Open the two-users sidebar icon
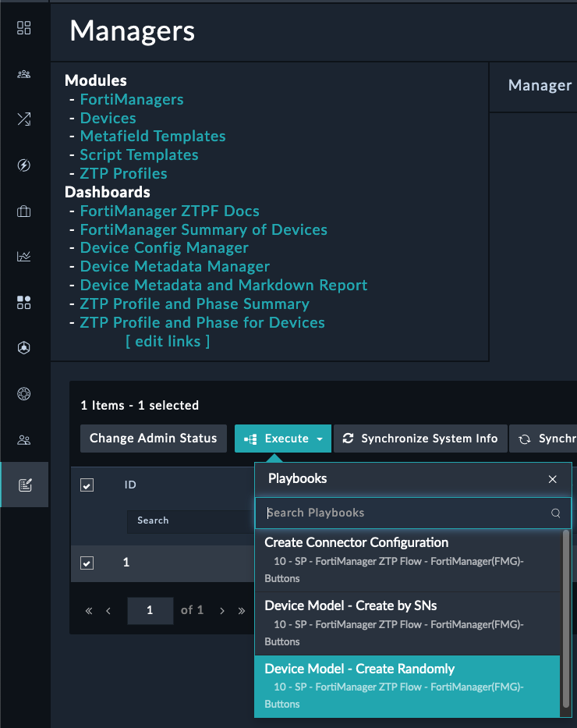This screenshot has width=577, height=728. (x=23, y=439)
